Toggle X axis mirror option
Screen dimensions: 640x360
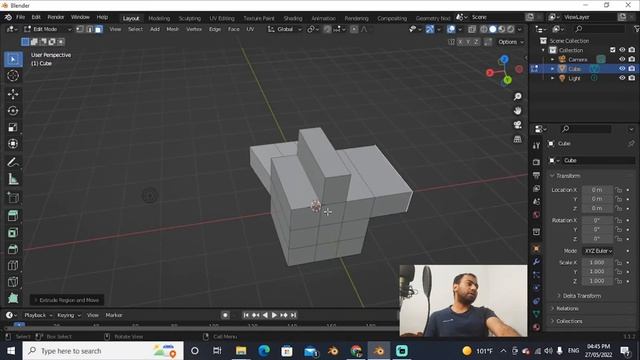coord(460,42)
